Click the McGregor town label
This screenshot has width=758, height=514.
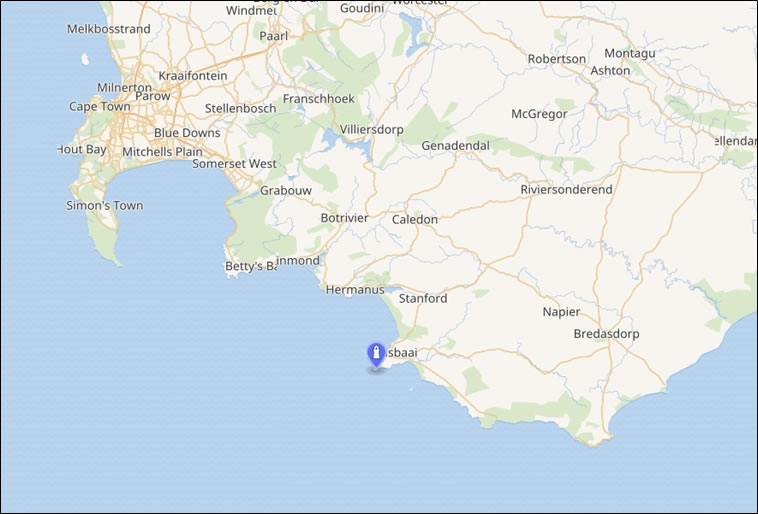pyautogui.click(x=539, y=114)
